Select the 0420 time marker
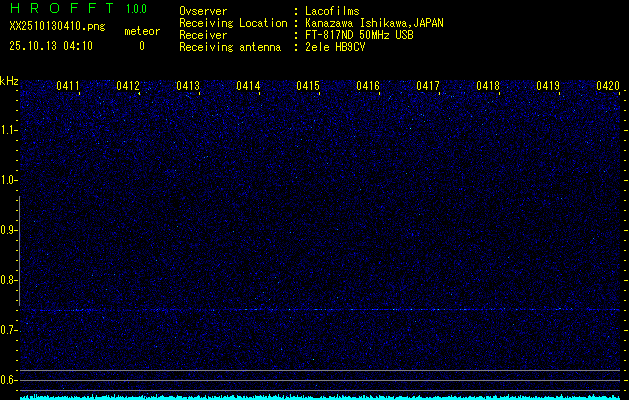Screen dimensions: 629x400 pos(608,87)
